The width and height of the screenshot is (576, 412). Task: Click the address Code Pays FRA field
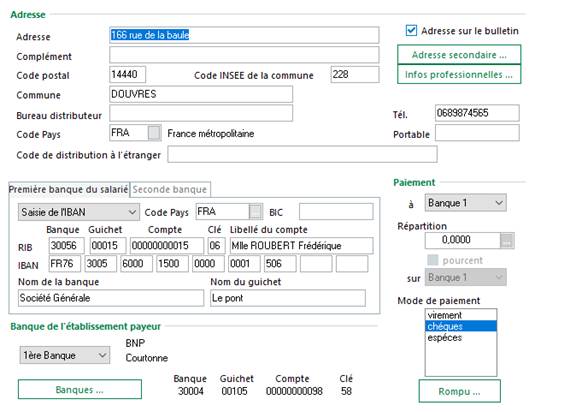(x=129, y=133)
